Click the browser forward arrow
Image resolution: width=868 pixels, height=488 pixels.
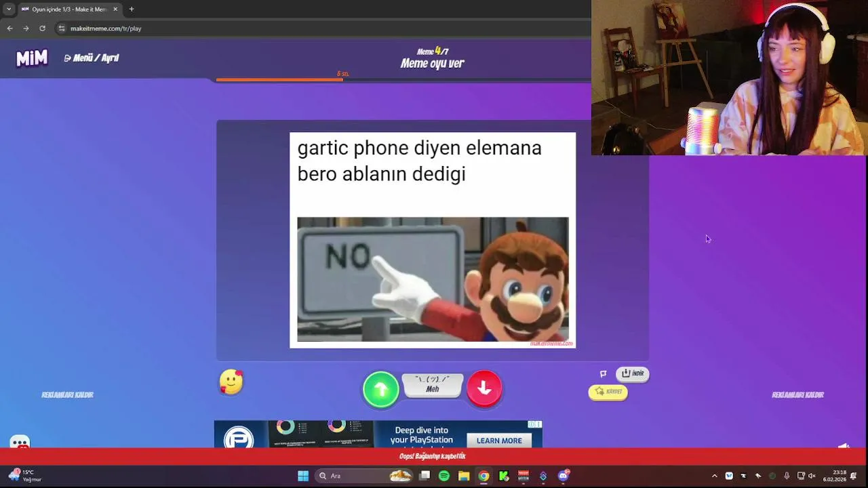(26, 28)
